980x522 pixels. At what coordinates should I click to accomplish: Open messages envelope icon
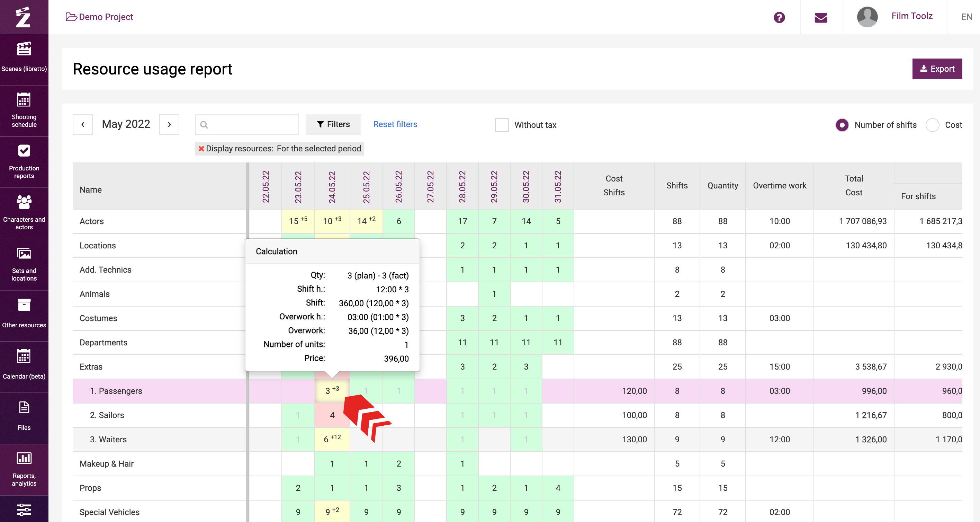821,18
